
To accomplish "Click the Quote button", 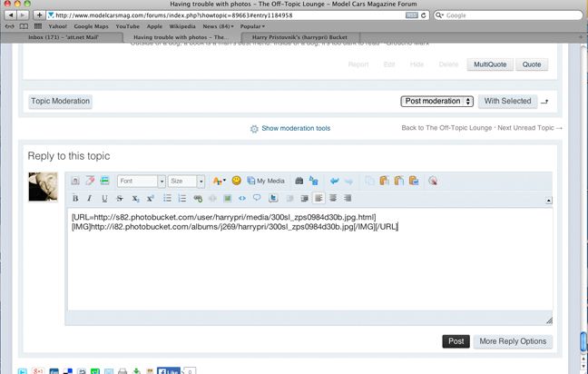I will click(532, 64).
